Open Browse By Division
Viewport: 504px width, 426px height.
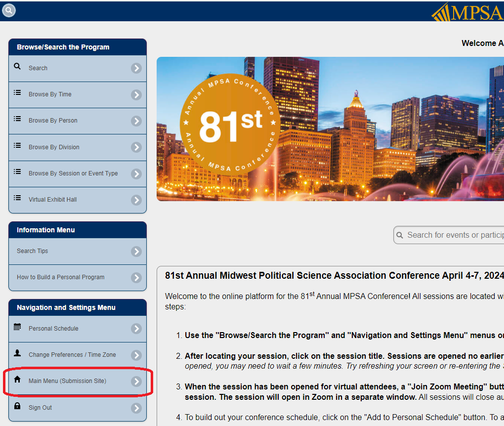pyautogui.click(x=78, y=147)
